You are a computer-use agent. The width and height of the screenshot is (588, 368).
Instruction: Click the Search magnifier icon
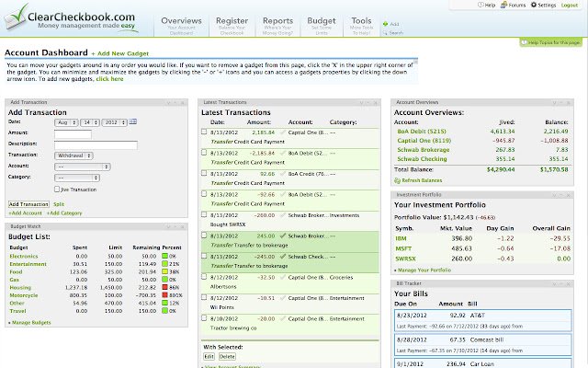(385, 33)
